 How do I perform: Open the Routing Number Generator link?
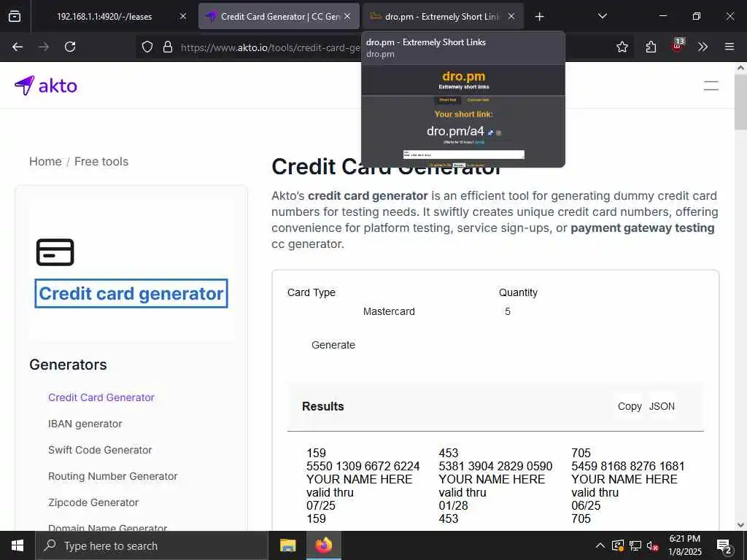pyautogui.click(x=112, y=475)
